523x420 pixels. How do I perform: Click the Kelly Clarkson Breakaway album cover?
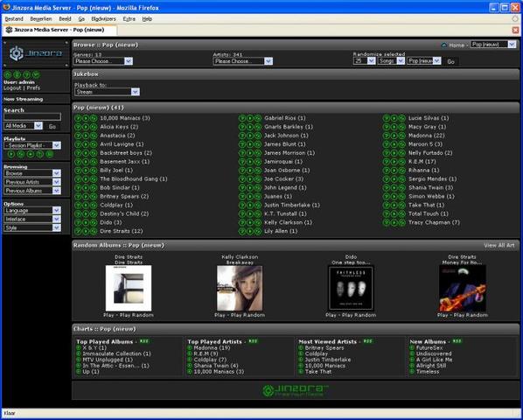[240, 288]
